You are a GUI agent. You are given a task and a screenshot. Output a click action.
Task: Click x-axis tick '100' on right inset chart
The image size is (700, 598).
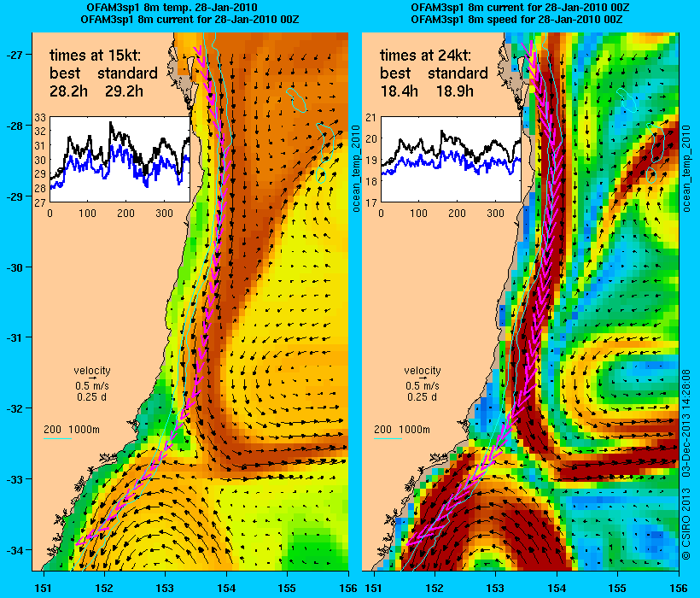419,213
